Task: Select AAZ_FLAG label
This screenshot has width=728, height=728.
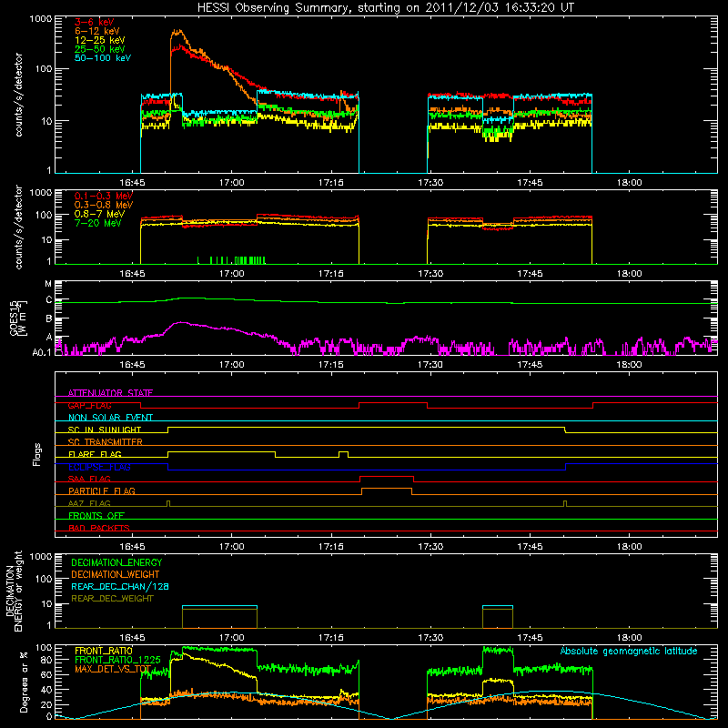Action: point(89,503)
